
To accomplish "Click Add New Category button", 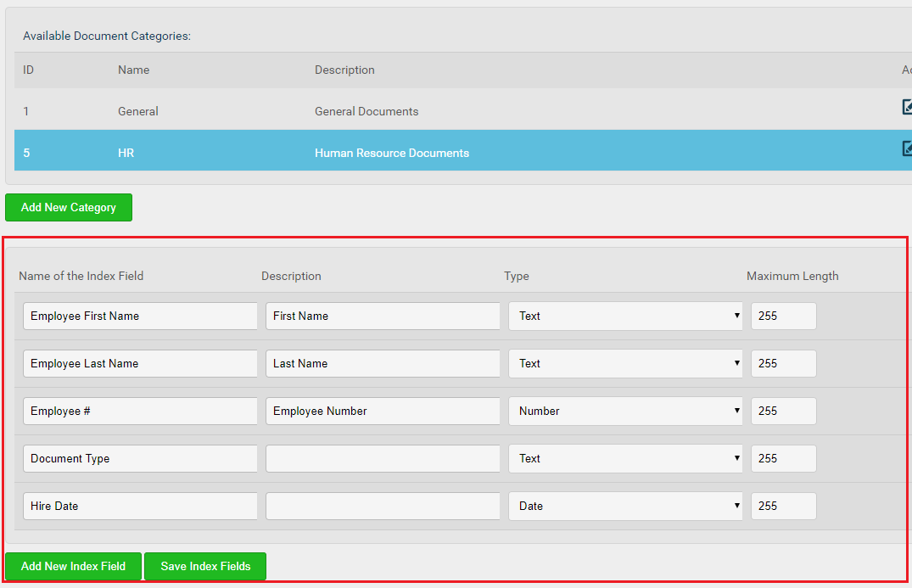I will click(x=69, y=207).
